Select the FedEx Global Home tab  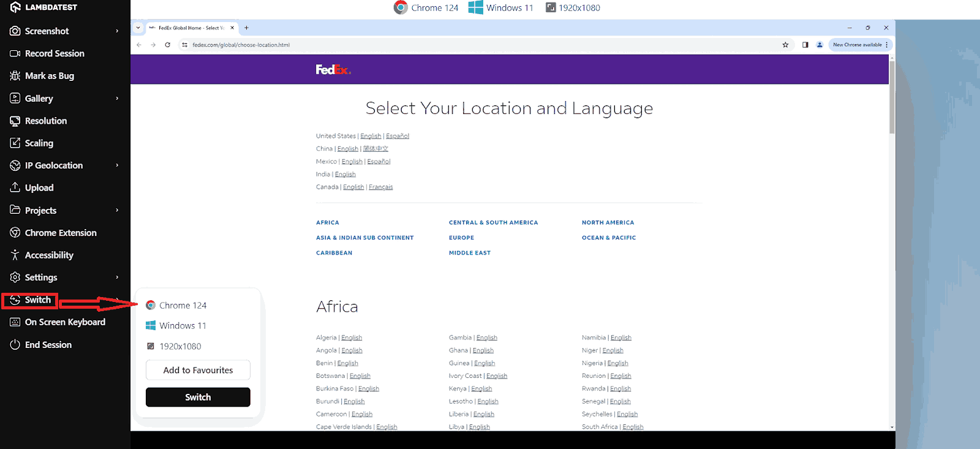191,28
